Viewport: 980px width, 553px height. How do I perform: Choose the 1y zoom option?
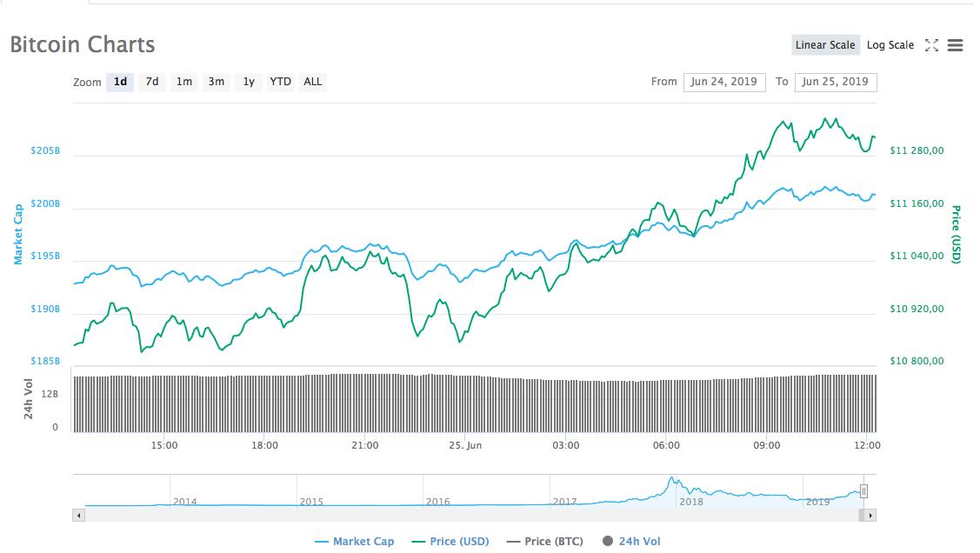(x=248, y=82)
